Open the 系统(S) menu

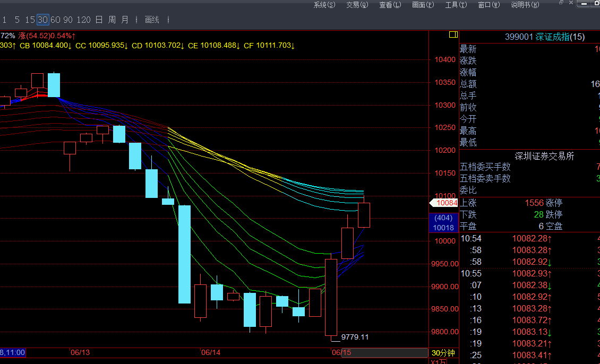coord(324,5)
